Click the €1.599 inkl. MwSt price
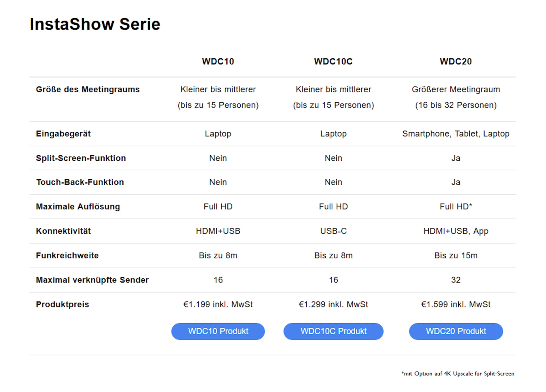Screen dimensions: 546x392 pos(455,304)
